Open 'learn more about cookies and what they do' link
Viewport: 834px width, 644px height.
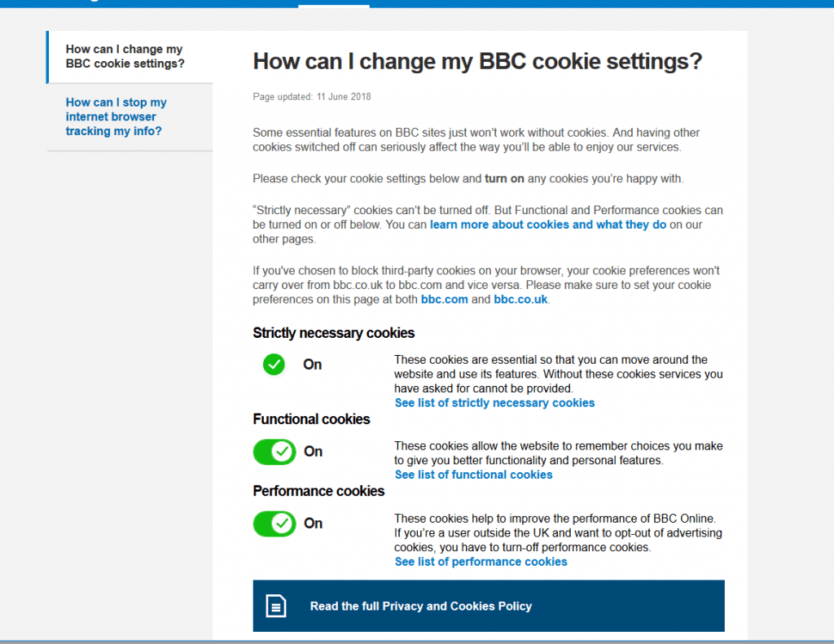click(548, 225)
